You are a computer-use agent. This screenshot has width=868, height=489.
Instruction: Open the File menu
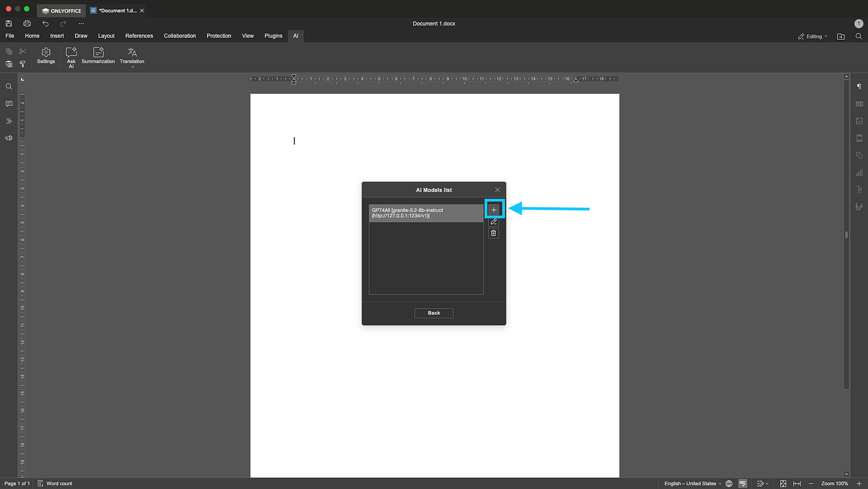(10, 36)
